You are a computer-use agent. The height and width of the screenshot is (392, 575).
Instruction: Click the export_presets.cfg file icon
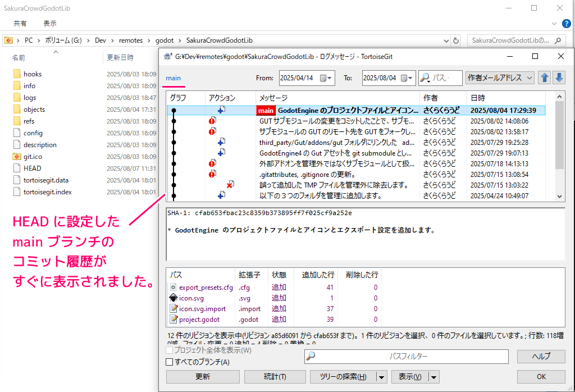point(174,288)
